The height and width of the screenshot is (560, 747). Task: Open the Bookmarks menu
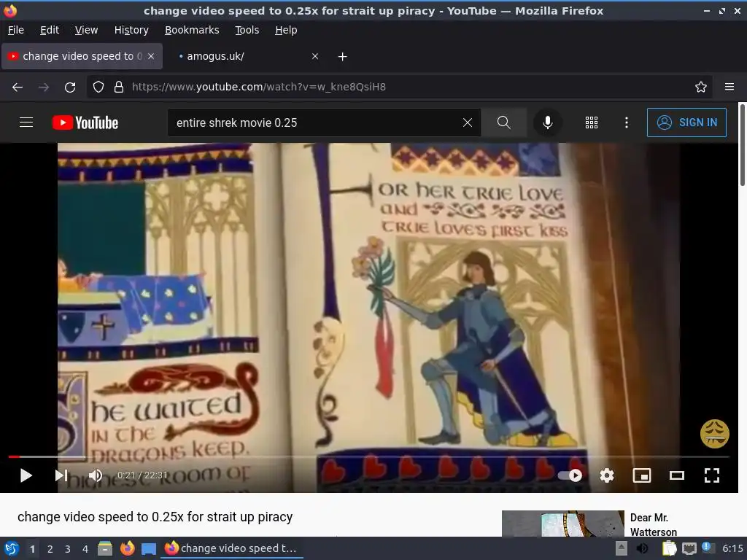(192, 30)
